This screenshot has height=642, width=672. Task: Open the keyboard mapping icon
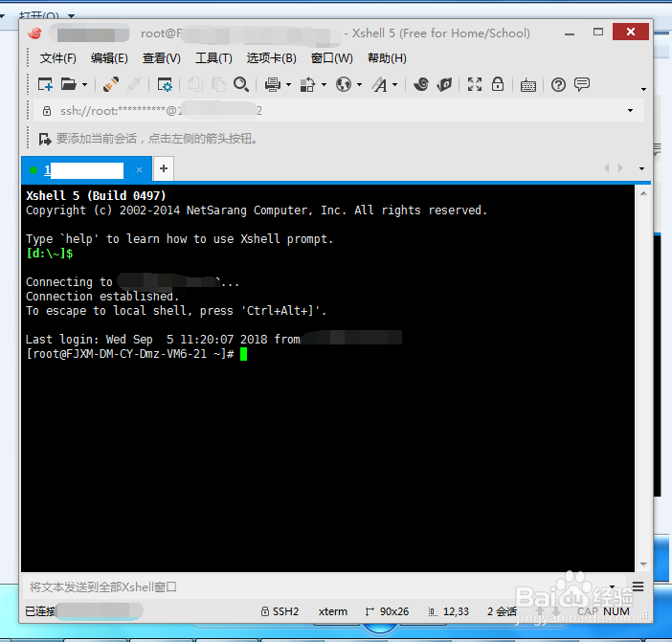click(x=528, y=85)
